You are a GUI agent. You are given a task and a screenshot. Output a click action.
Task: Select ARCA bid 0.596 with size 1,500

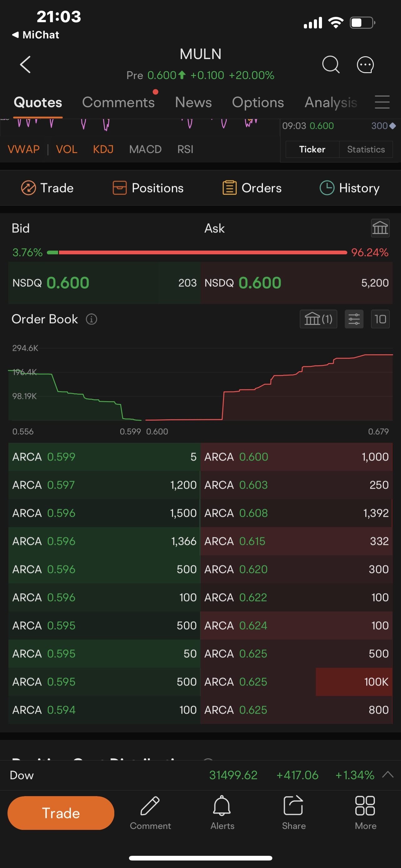pyautogui.click(x=104, y=513)
